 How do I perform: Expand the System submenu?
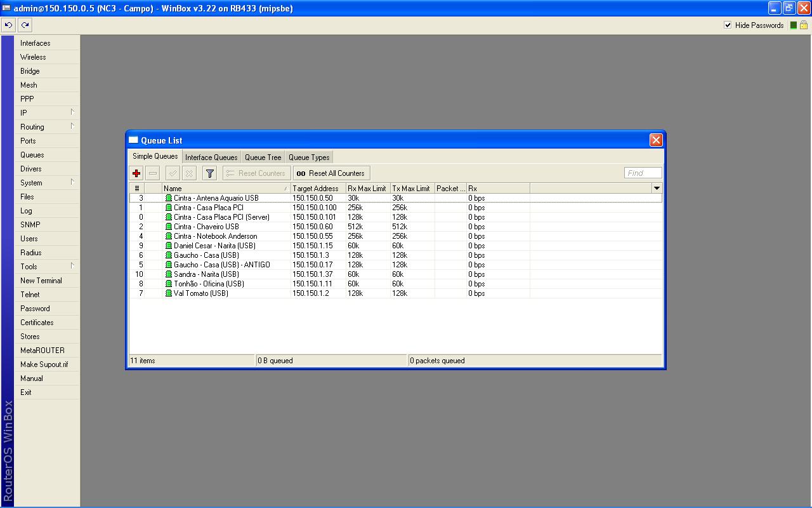tap(72, 182)
